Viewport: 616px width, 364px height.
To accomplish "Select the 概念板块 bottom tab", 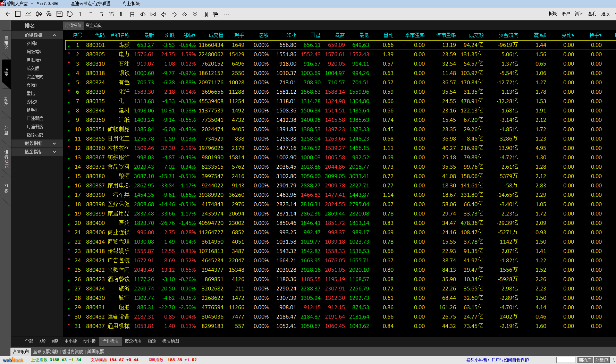I will pos(133,341).
